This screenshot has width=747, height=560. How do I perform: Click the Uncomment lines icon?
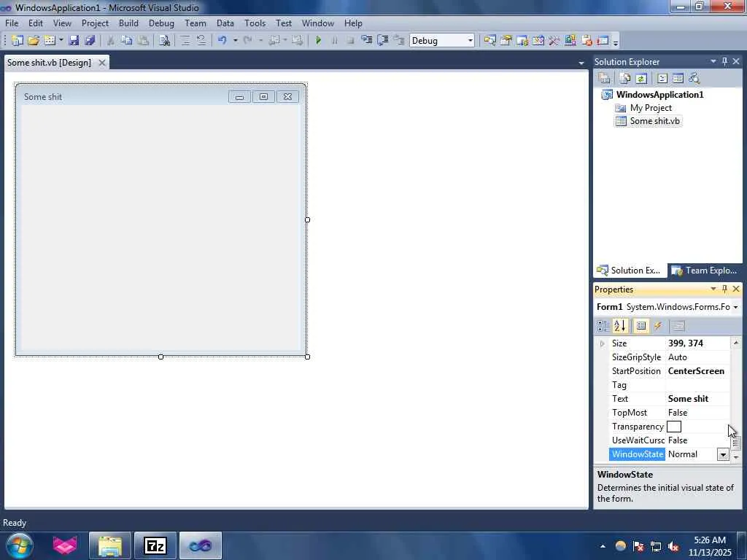click(x=201, y=41)
